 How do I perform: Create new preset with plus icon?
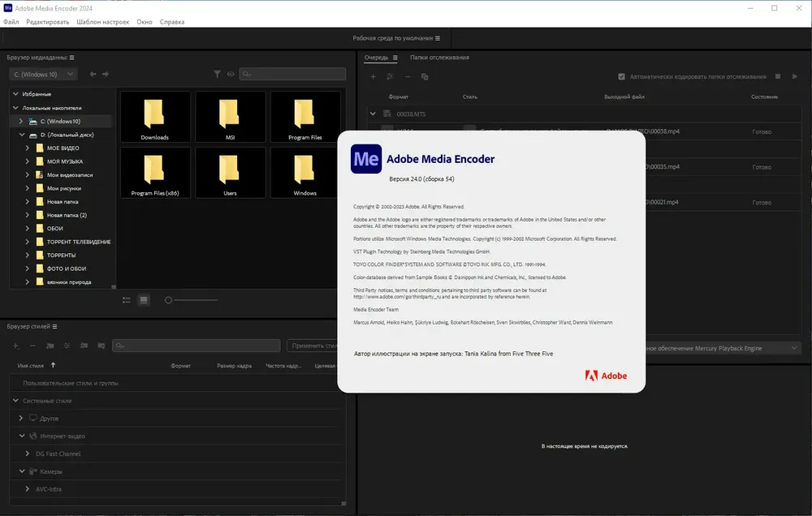[16, 346]
